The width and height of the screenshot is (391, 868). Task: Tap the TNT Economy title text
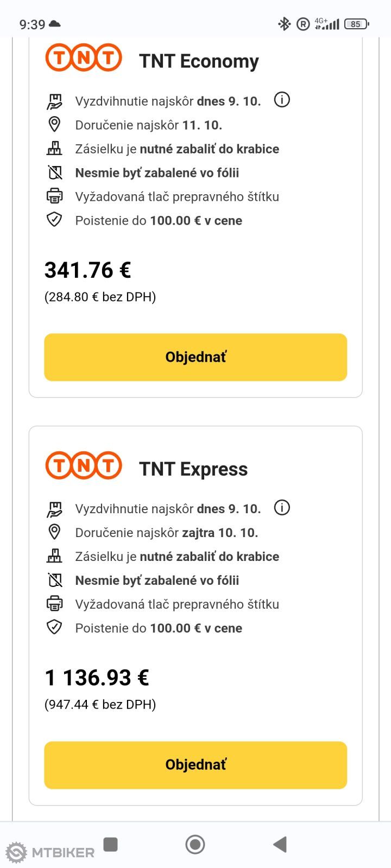tap(199, 61)
